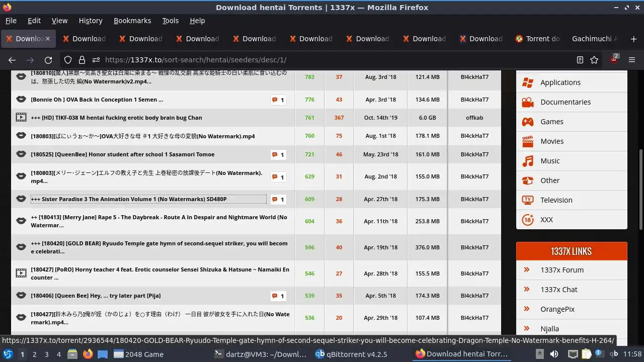Screen dimensions: 644x362
Task: Click the Music note icon in sidebar
Action: [x=528, y=161]
